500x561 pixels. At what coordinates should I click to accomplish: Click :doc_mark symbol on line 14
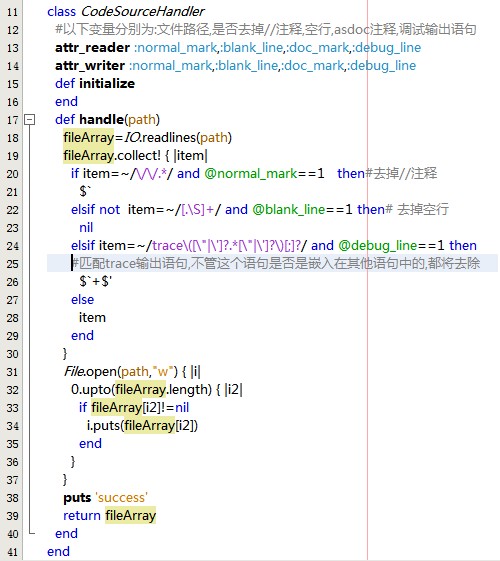coord(313,66)
